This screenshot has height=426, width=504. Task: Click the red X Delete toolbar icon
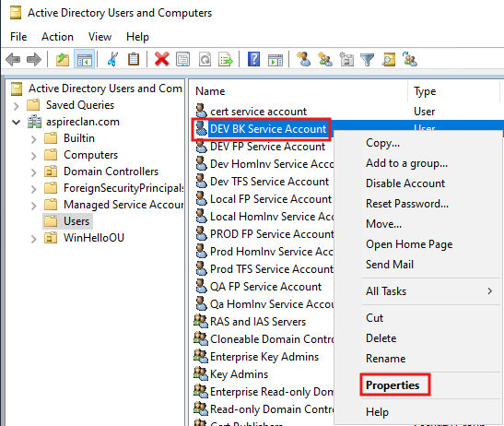pyautogui.click(x=161, y=59)
